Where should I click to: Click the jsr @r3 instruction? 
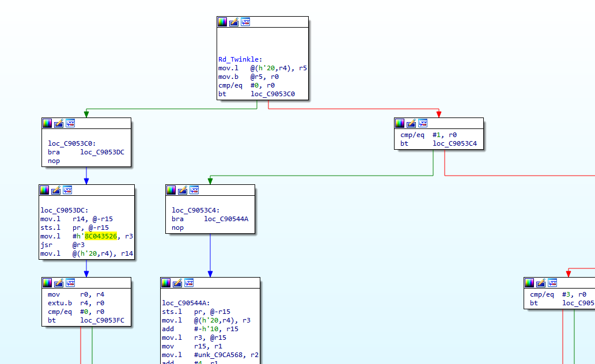(56, 244)
